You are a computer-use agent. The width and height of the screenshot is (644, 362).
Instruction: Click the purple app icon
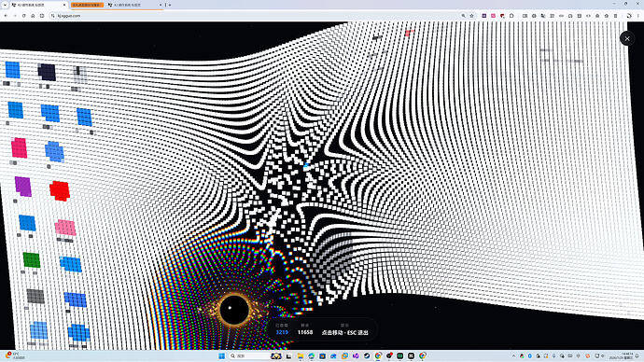[23, 187]
